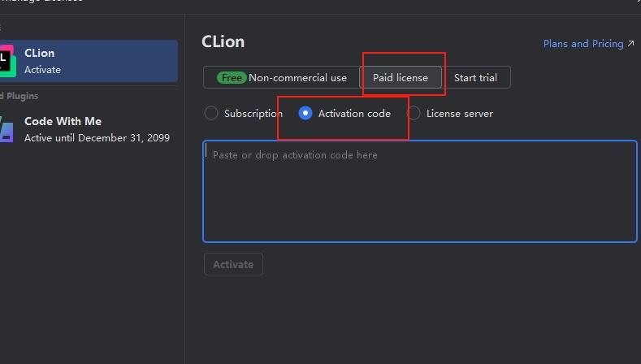Click the 'Activate' status under CLion
This screenshot has width=641, height=364.
(42, 70)
